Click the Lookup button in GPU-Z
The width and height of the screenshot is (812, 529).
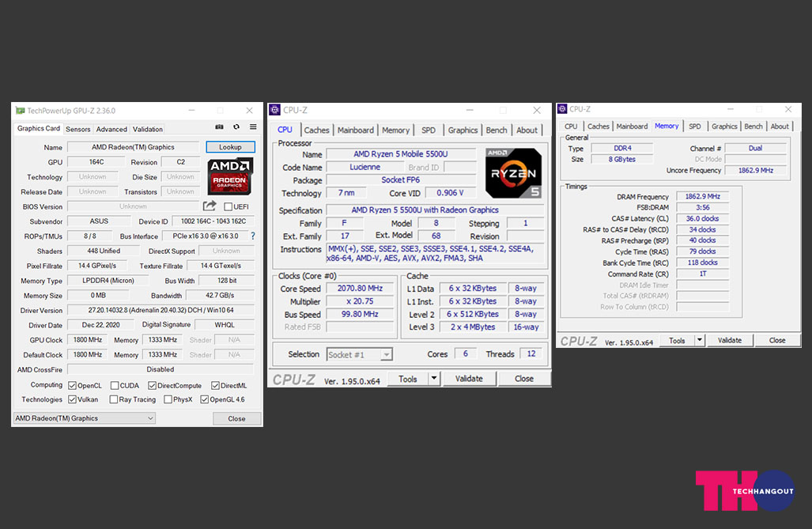[230, 147]
